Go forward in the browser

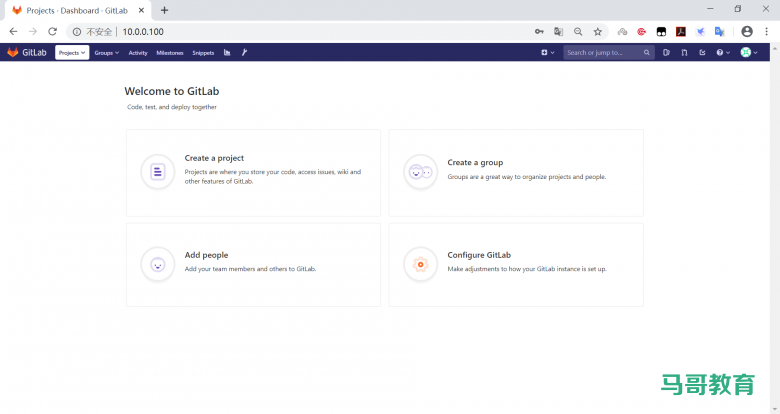[33, 31]
